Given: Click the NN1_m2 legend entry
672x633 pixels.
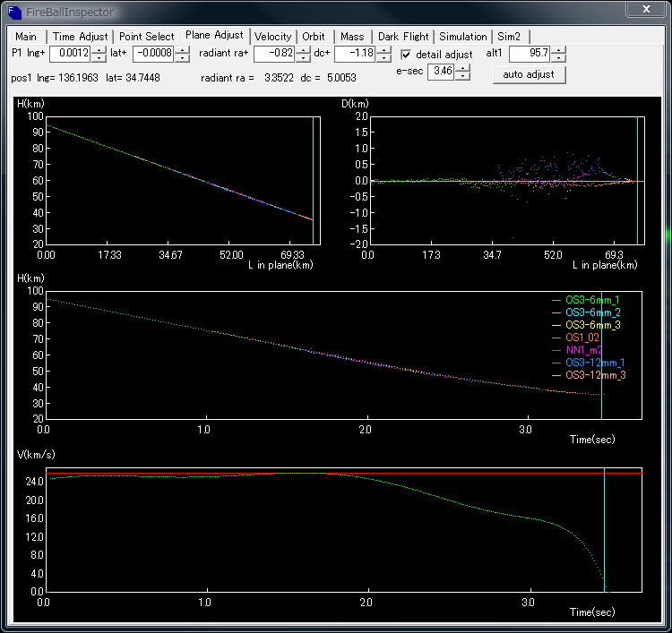Looking at the screenshot, I should point(577,350).
